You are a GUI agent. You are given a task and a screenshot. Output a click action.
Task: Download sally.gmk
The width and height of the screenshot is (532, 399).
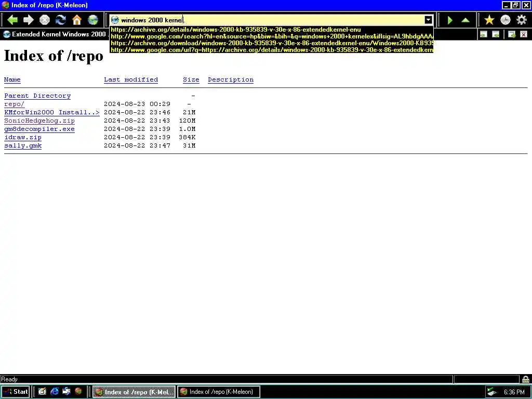click(23, 145)
